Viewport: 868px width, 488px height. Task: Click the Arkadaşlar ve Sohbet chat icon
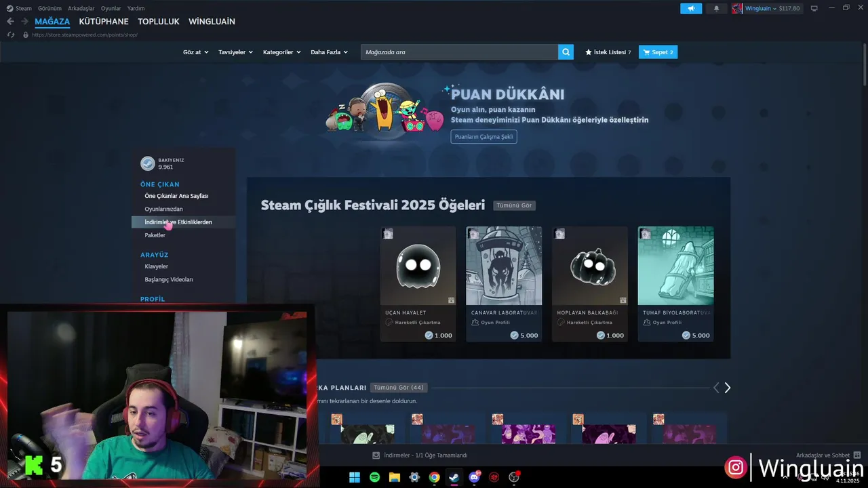857,455
